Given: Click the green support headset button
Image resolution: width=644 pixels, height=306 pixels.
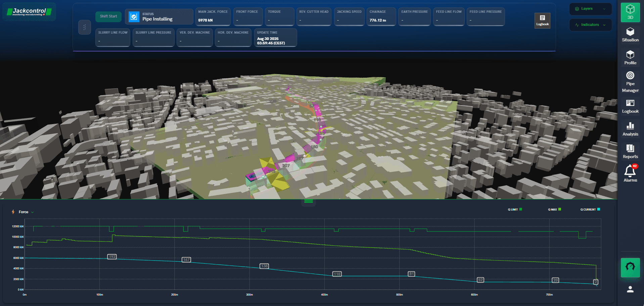Looking at the screenshot, I should pos(630,267).
